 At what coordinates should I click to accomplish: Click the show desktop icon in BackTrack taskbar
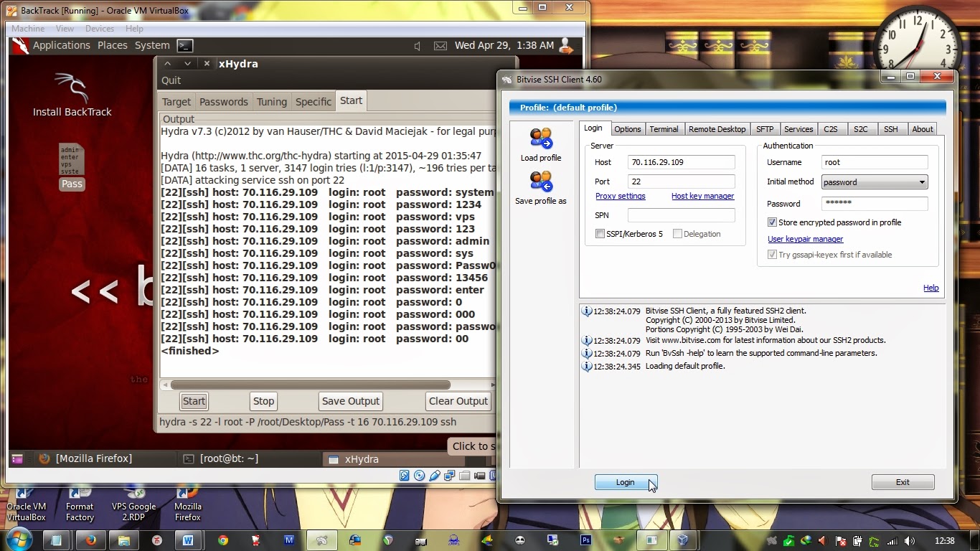[17, 459]
